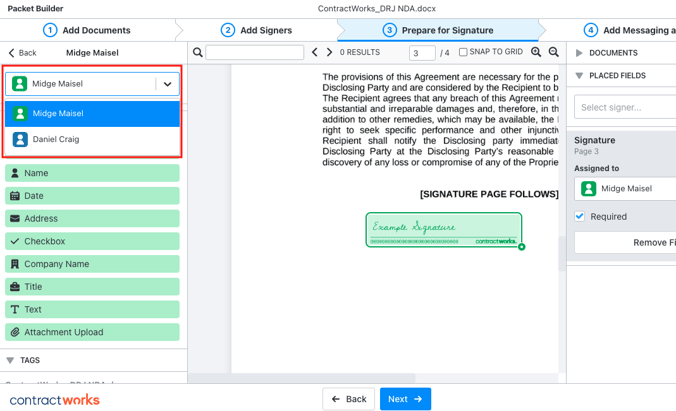This screenshot has width=676, height=411.
Task: Go to previous search result arrow
Action: pos(315,53)
